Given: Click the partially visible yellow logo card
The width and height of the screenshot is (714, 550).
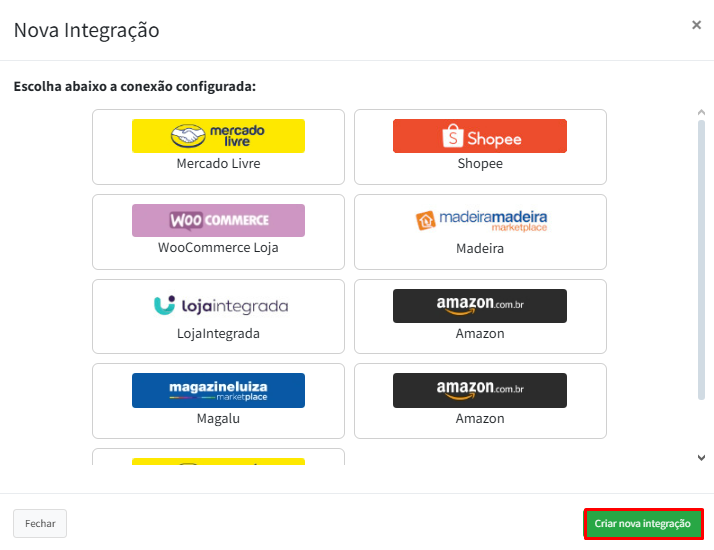Looking at the screenshot, I should (x=218, y=459).
